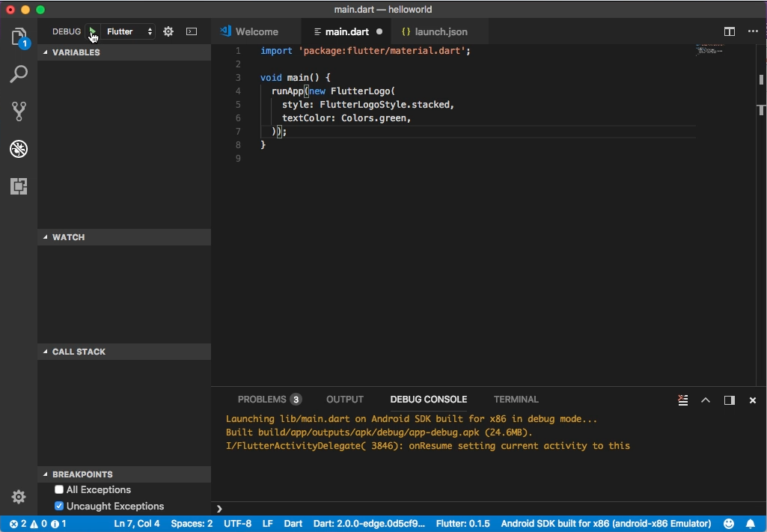Close the bottom panel
Image resolution: width=767 pixels, height=532 pixels.
click(753, 400)
